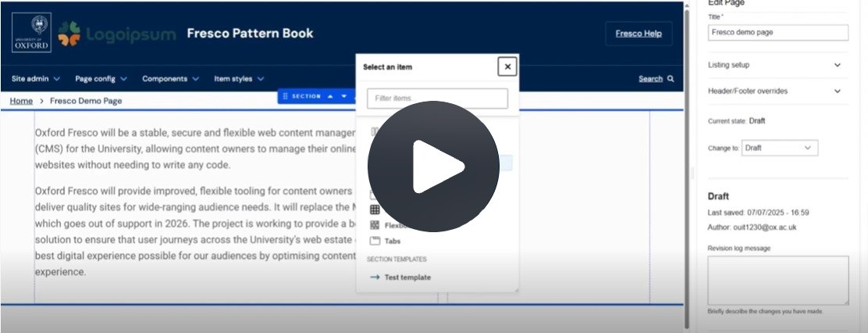Click the Author ouit1230@ox.ac.uk text
Viewport: 868px width, 333px height.
pos(752,227)
